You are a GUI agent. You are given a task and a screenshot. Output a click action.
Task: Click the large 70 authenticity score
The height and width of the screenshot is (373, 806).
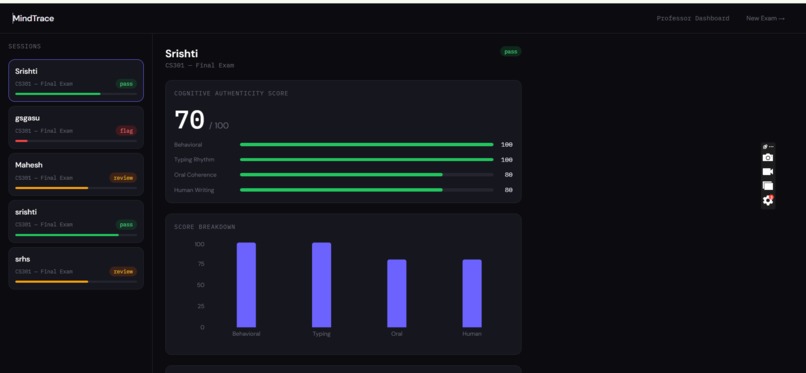pyautogui.click(x=190, y=120)
